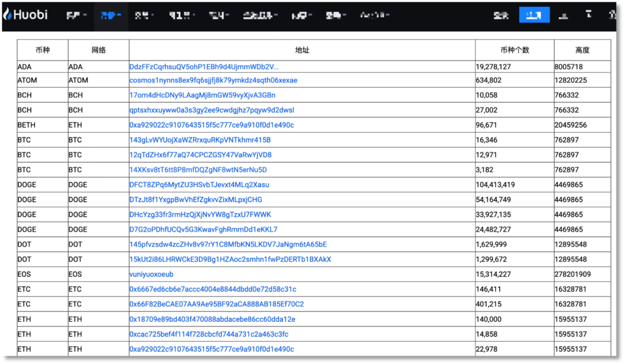
Task: Open the BCH address starting with qptsxhxxuyww0a3s3gy
Action: click(x=211, y=110)
